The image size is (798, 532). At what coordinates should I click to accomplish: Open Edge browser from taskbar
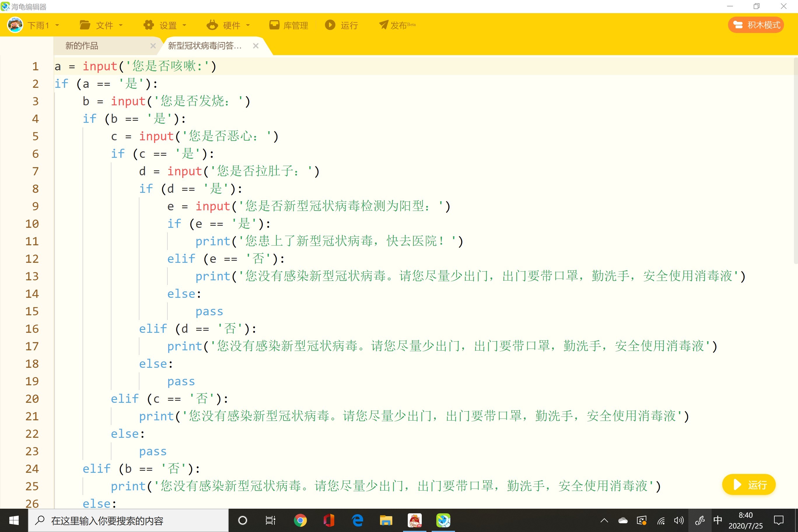click(357, 520)
